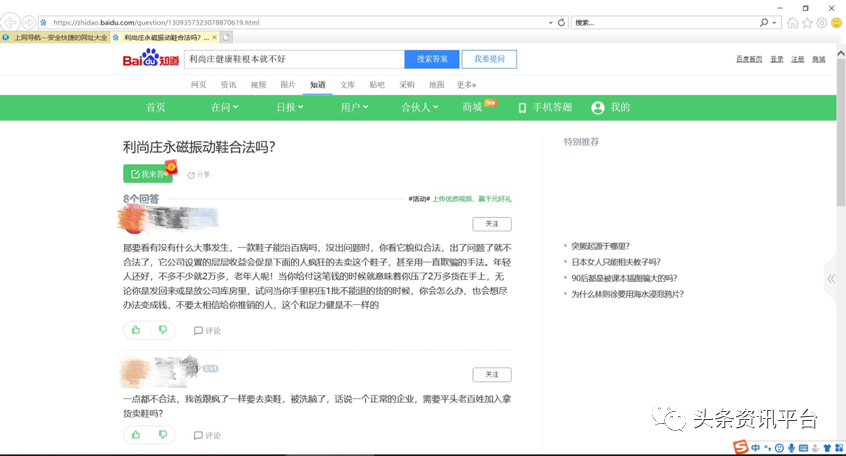This screenshot has width=846, height=456.
Task: Open link 为什么林则徐要用海水浸泡鸦片?
Action: 627,294
